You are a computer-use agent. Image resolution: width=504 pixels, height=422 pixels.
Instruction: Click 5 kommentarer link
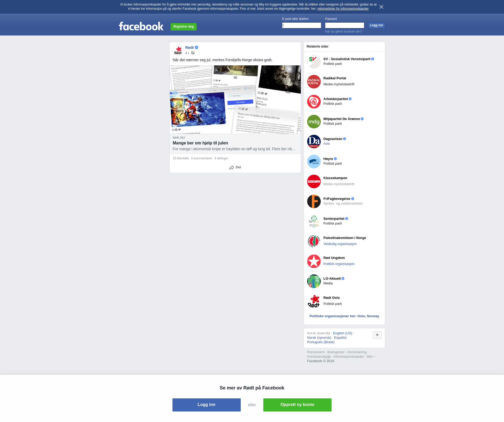pos(202,158)
